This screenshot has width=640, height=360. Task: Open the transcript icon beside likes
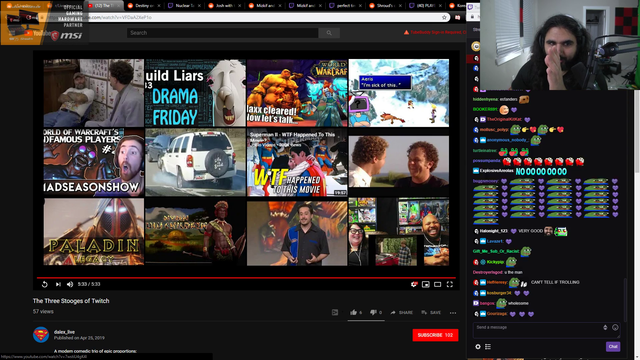coord(335,313)
